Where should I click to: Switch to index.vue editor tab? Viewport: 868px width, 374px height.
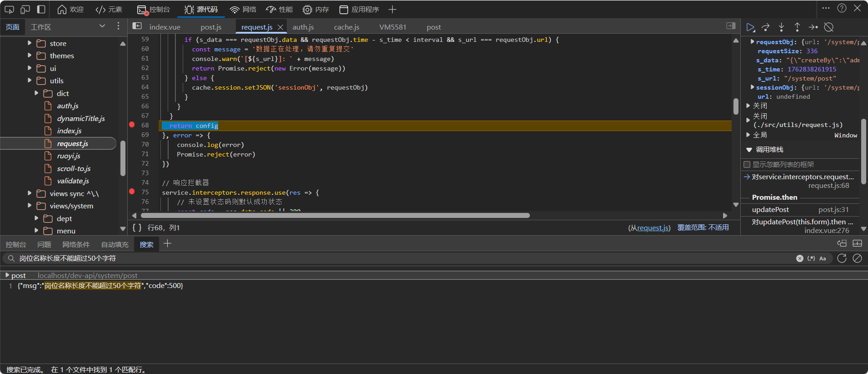tap(165, 27)
